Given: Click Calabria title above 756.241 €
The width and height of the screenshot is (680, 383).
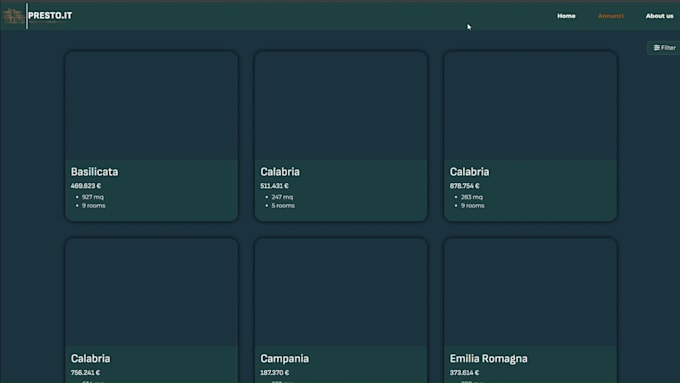Looking at the screenshot, I should point(91,358).
